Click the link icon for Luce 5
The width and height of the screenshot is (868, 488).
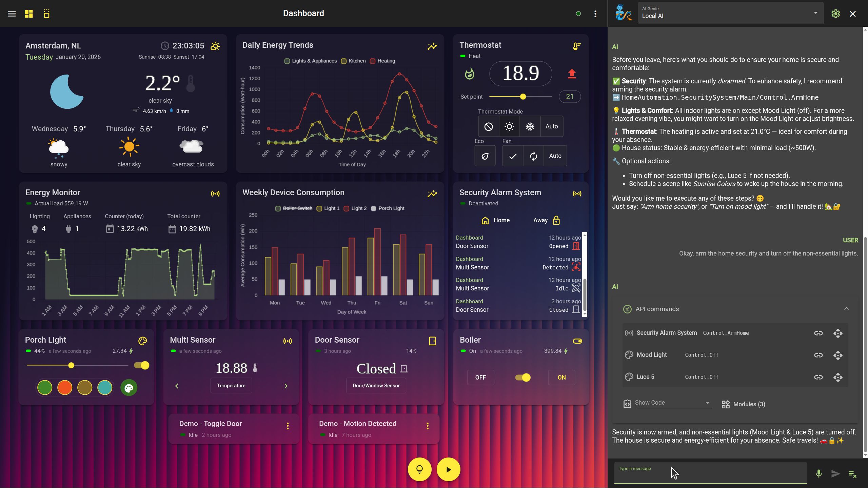pyautogui.click(x=818, y=377)
